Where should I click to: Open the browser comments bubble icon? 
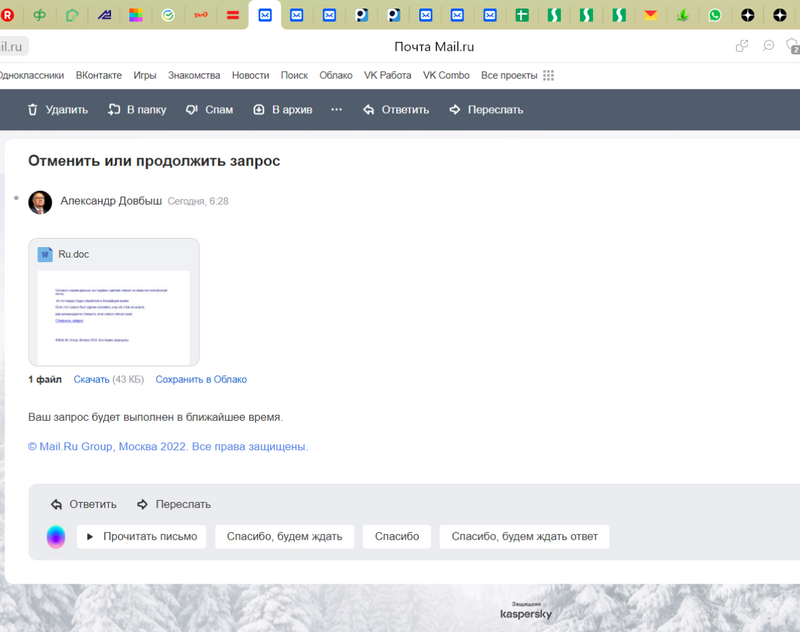pos(768,46)
